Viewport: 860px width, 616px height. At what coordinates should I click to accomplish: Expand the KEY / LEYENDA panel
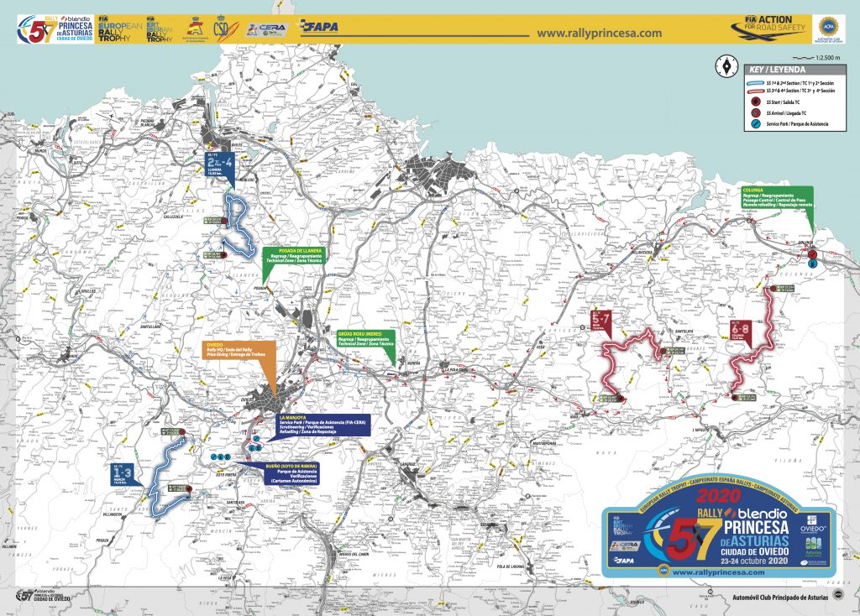click(x=776, y=69)
